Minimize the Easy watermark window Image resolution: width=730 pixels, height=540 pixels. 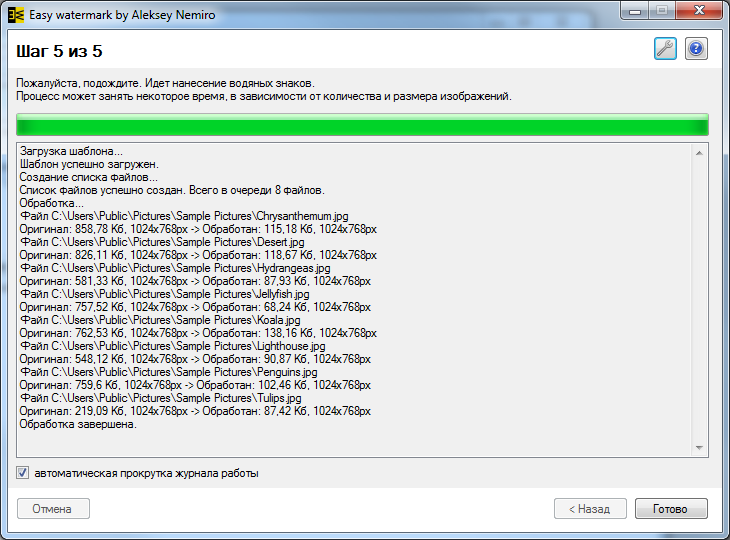[635, 11]
